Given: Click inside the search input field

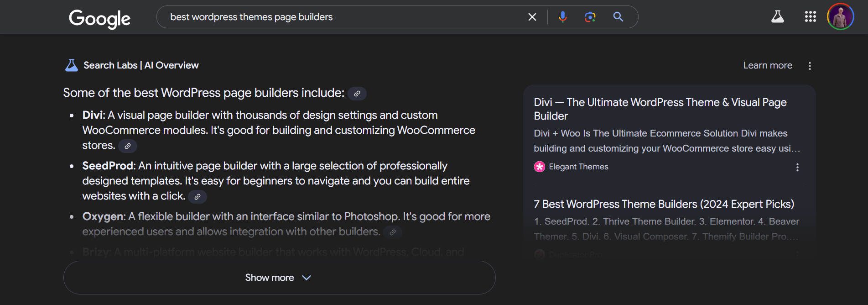Looking at the screenshot, I should [x=319, y=16].
